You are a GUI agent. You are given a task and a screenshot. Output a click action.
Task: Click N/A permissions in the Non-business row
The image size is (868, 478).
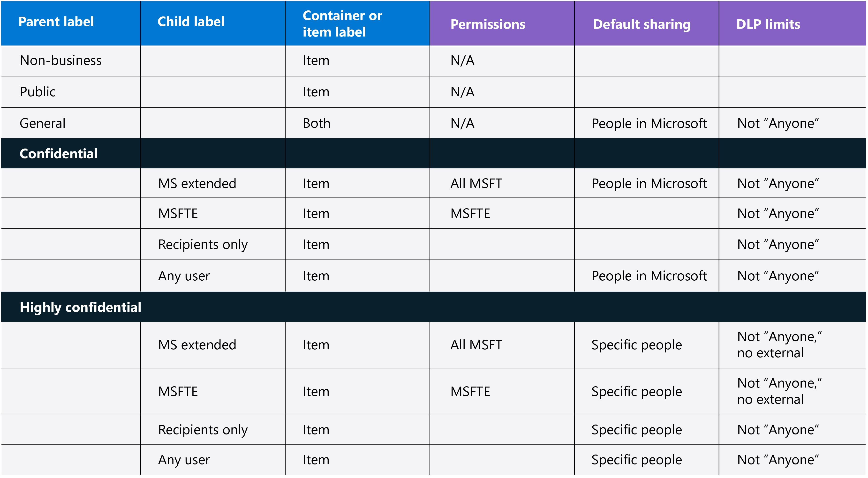[x=462, y=61]
